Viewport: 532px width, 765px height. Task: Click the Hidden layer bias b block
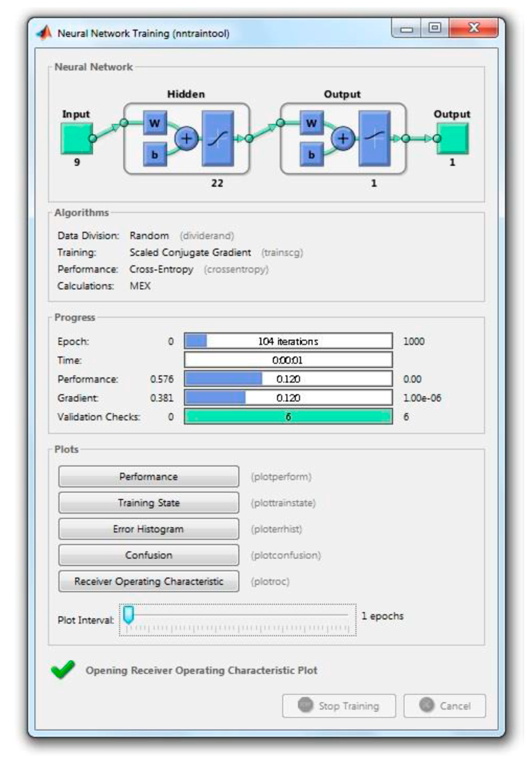[x=155, y=154]
